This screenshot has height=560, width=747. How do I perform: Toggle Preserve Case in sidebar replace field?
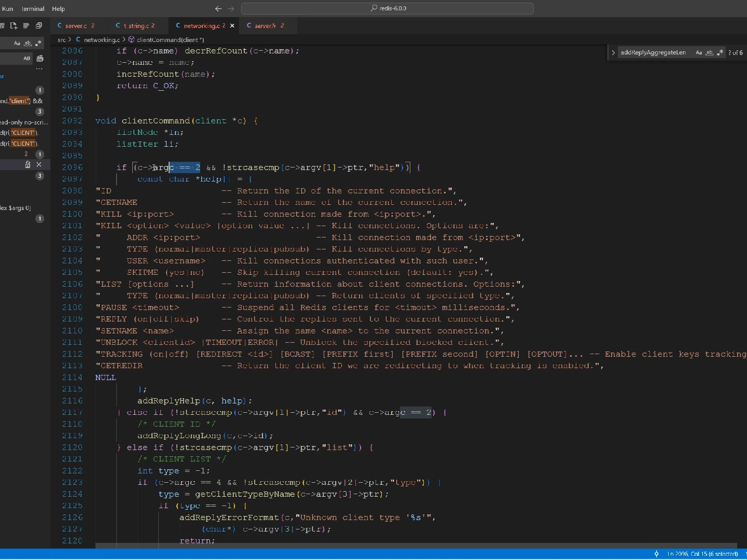click(x=27, y=59)
